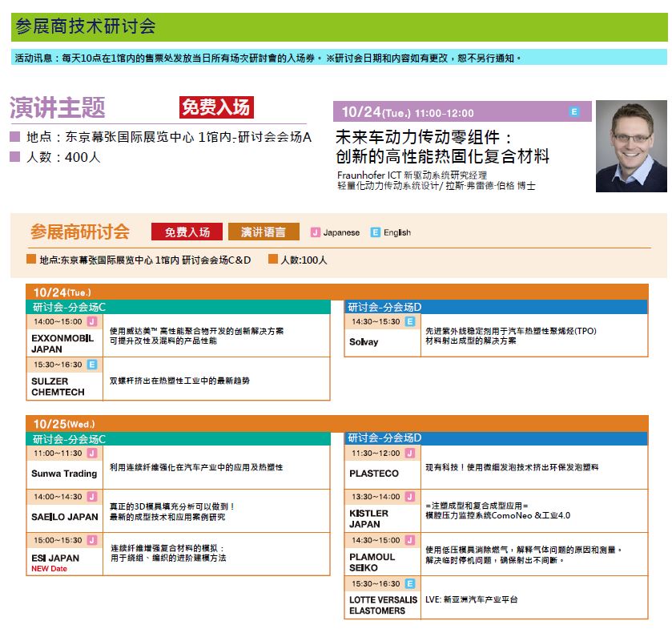Click the PLAMOUL SEIKO company name
672x629 pixels.
coord(372,562)
